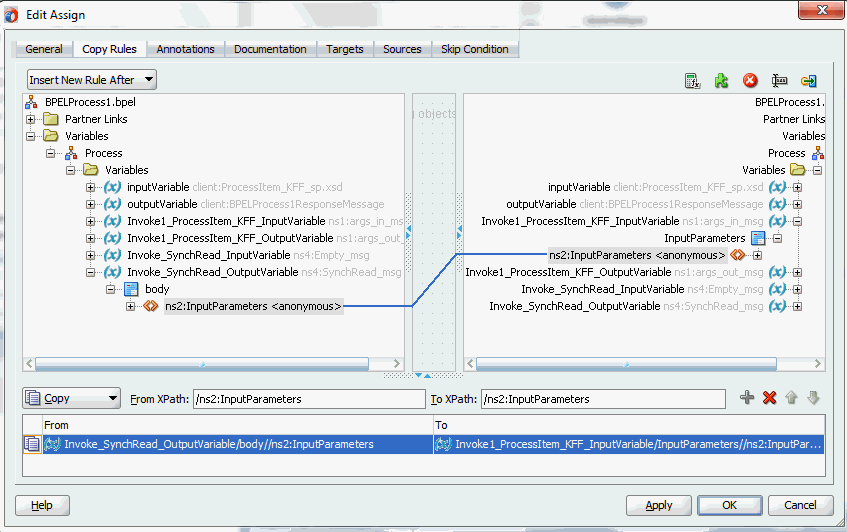The height and width of the screenshot is (532, 847).
Task: Collapse the body node in left tree
Action: point(110,289)
